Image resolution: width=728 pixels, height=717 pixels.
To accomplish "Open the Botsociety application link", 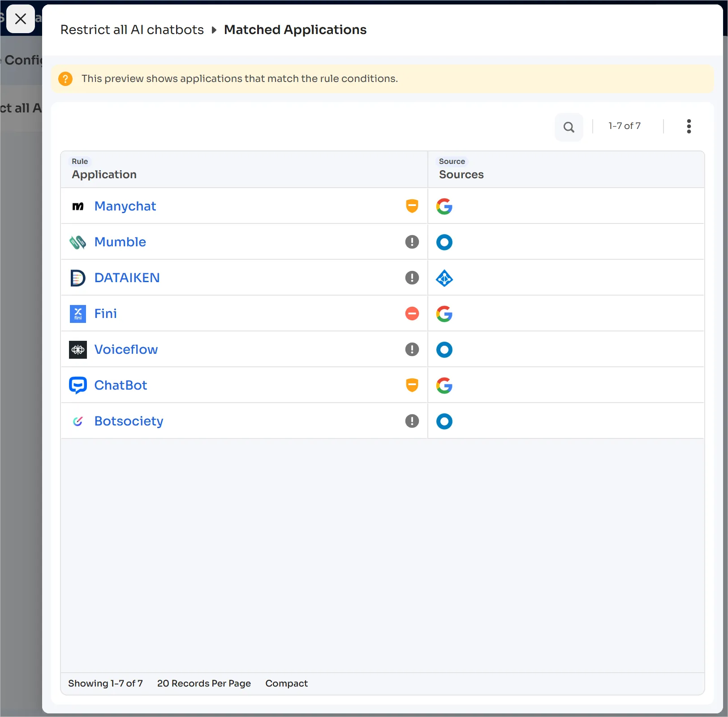I will 129,421.
